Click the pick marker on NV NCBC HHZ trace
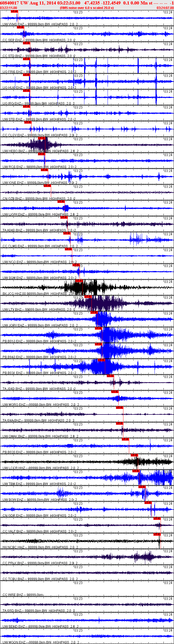 tap(157, 534)
